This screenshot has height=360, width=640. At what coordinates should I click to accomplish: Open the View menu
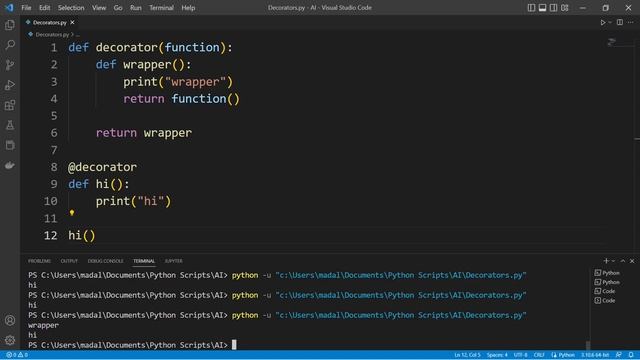click(99, 8)
